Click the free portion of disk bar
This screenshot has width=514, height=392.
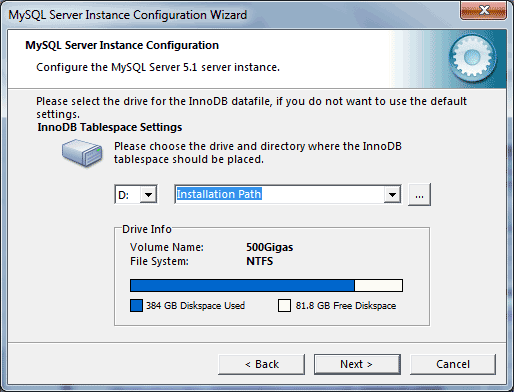[378, 286]
